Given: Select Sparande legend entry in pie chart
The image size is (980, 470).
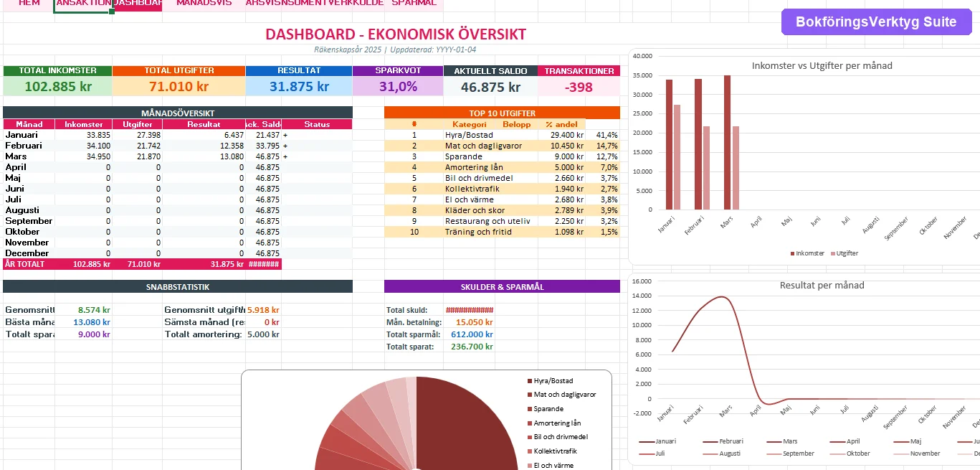Looking at the screenshot, I should coord(544,409).
